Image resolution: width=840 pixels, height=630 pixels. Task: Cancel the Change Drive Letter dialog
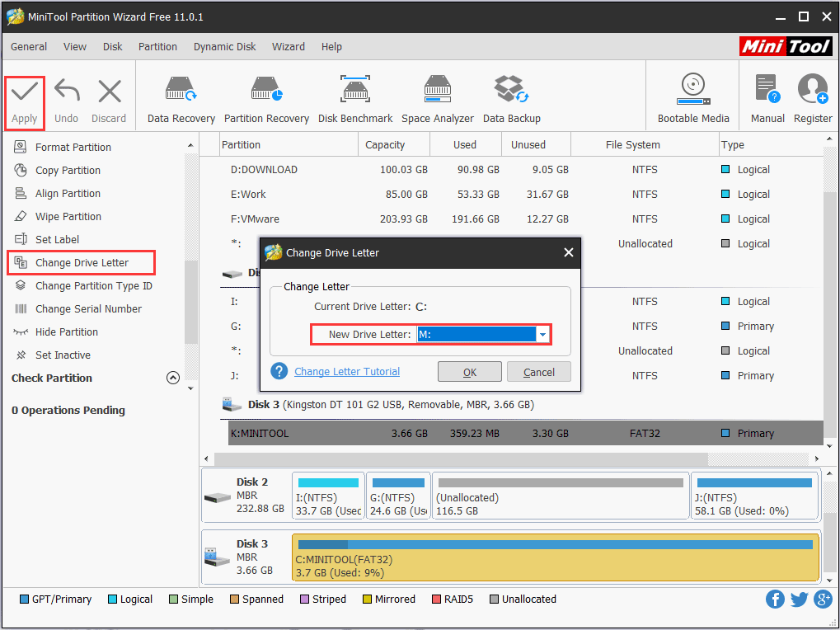539,372
